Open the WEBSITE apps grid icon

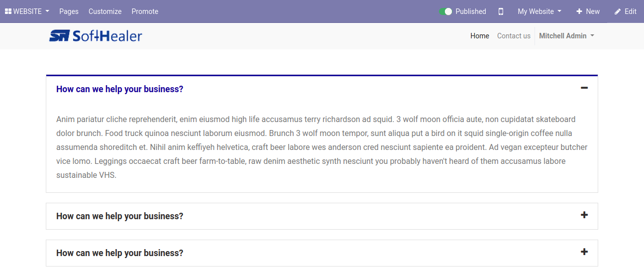coord(8,11)
